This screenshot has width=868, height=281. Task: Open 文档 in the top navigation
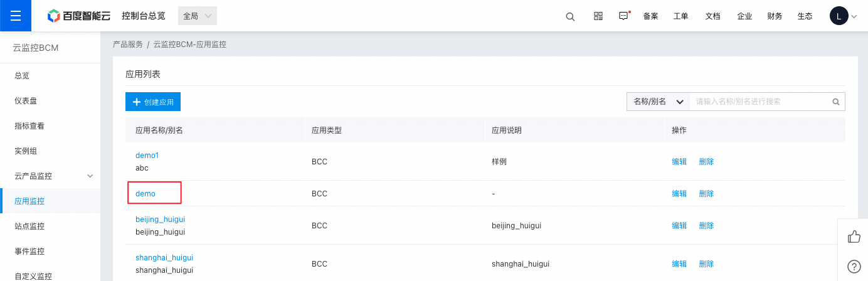[712, 16]
